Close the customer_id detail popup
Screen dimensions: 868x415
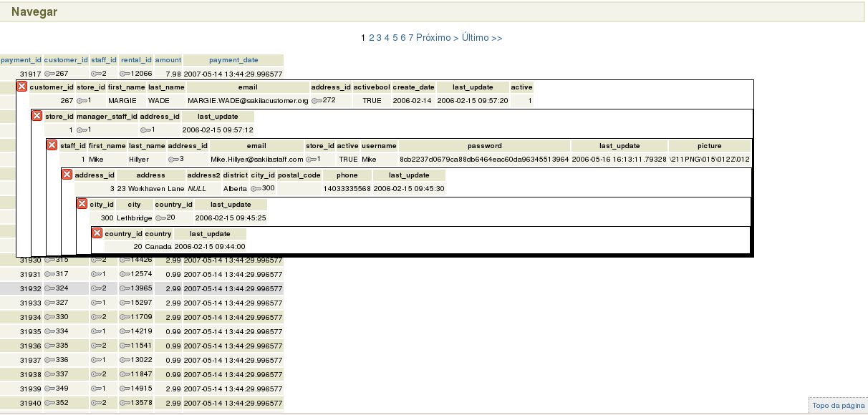pyautogui.click(x=21, y=87)
